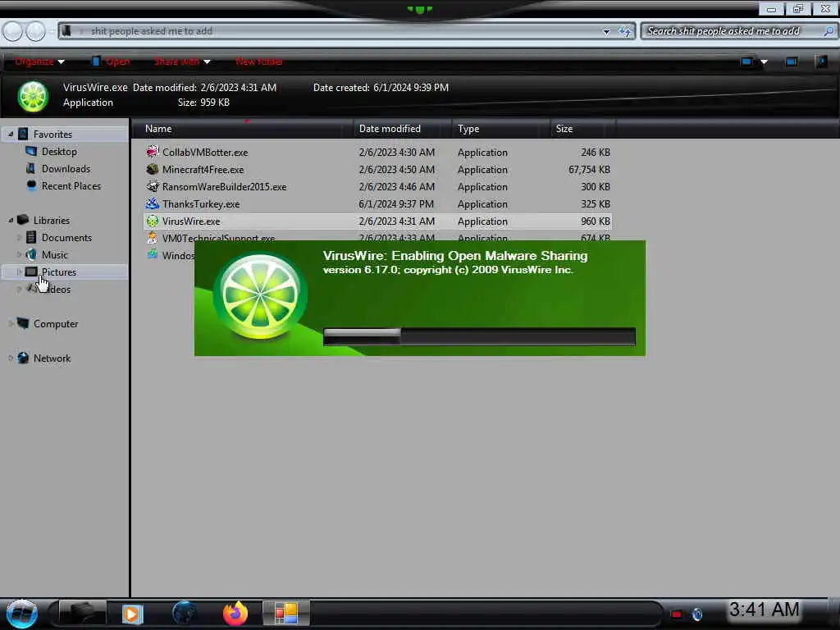Click the search magnifier icon
The image size is (840, 630).
[x=829, y=31]
